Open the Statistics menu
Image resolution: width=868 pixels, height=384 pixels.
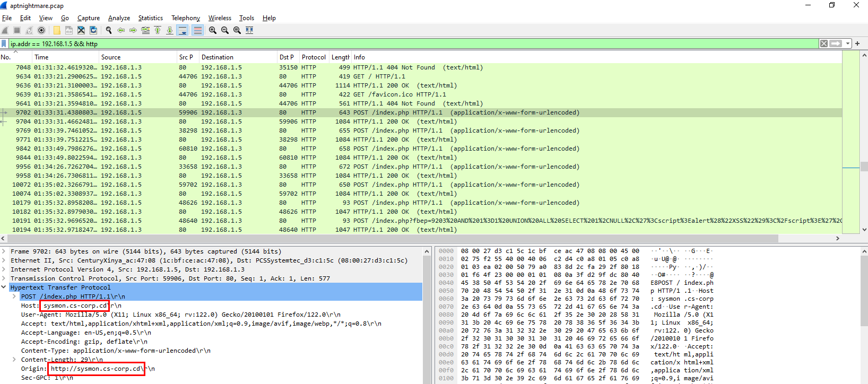150,18
